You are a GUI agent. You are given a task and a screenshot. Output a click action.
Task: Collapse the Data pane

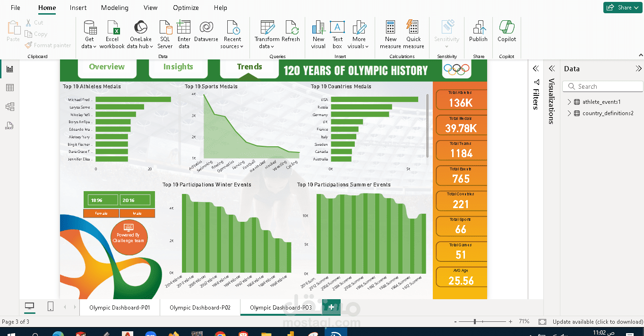(639, 68)
